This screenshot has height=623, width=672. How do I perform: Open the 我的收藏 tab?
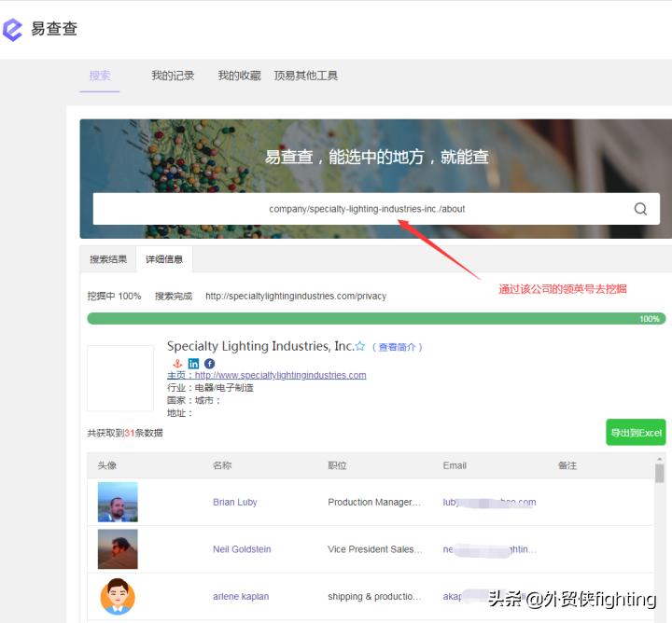[239, 76]
